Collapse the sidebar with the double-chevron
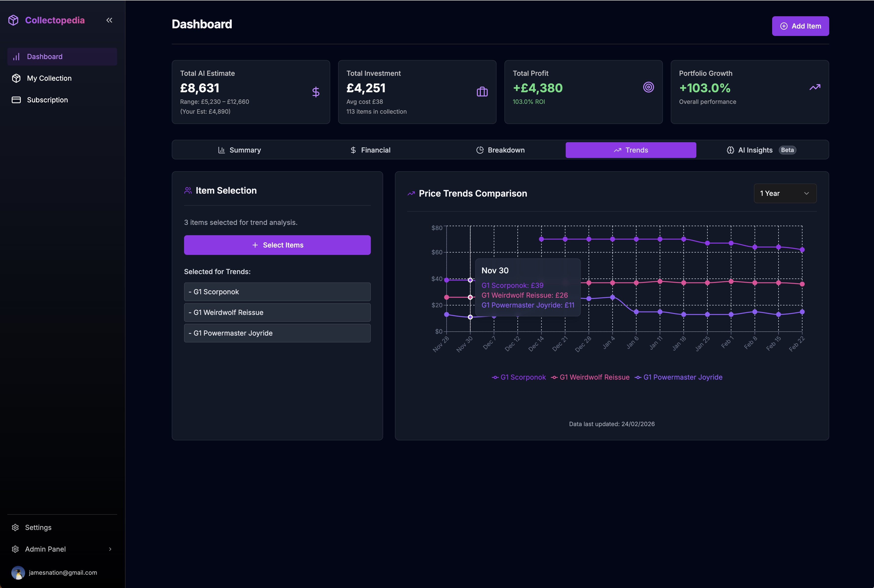The width and height of the screenshot is (874, 588). click(x=109, y=20)
